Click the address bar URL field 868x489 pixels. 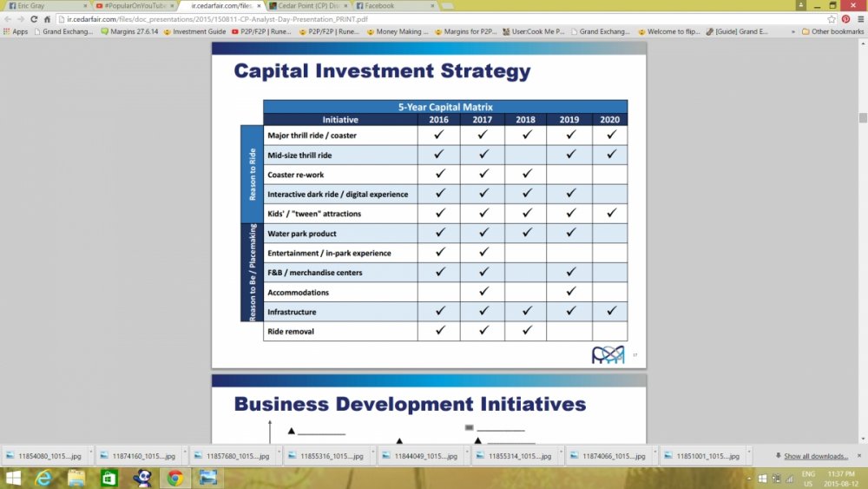click(x=434, y=18)
